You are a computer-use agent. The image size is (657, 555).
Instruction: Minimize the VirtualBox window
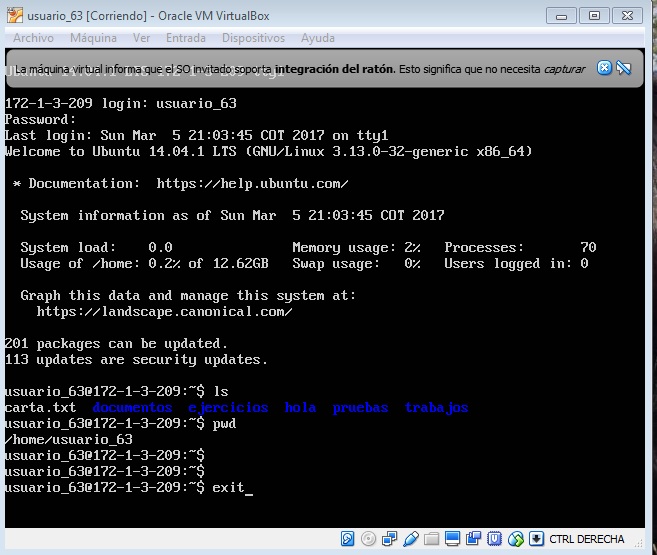pyautogui.click(x=561, y=16)
